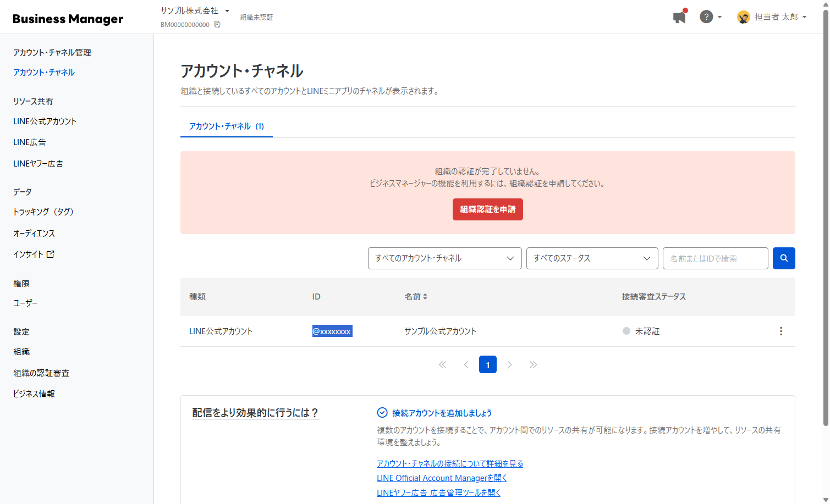Click LINE公式アカウント type cell in table

point(221,331)
